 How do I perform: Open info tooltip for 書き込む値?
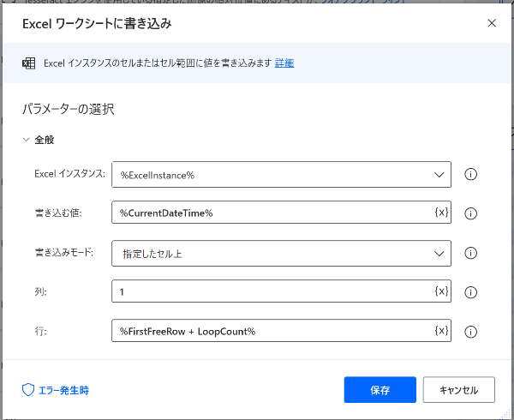(x=470, y=213)
